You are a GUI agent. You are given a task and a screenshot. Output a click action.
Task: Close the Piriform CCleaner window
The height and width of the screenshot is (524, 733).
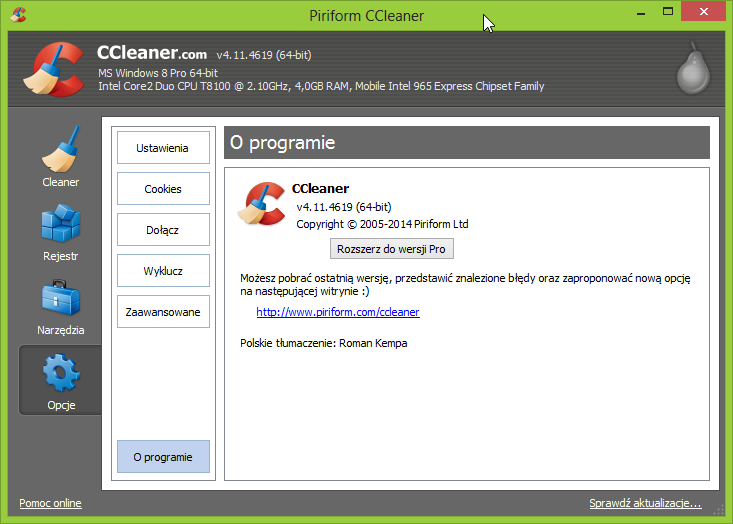coord(704,12)
